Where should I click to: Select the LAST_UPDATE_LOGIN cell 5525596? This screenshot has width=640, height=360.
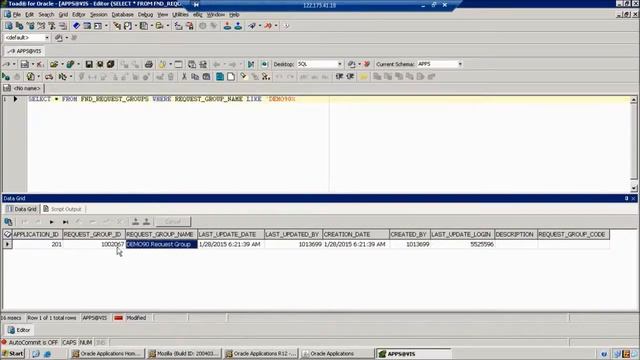462,244
